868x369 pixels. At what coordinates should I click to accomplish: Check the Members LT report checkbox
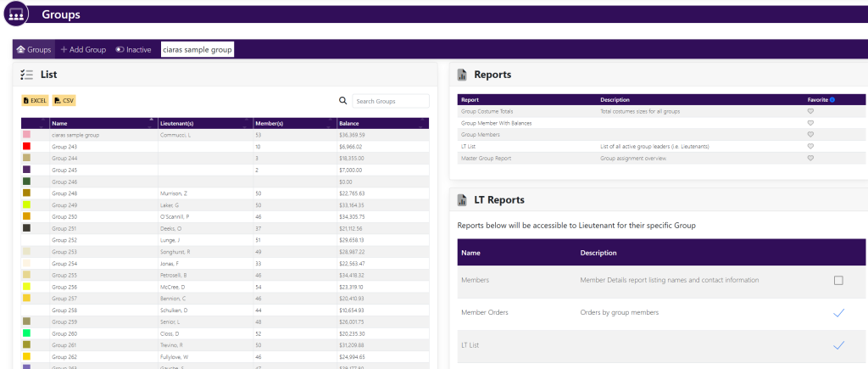pos(838,281)
